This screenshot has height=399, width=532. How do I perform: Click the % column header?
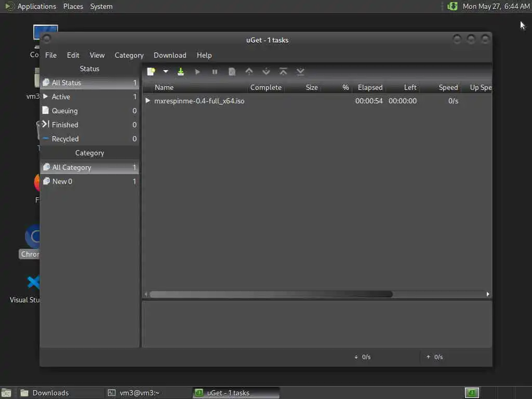tap(345, 87)
